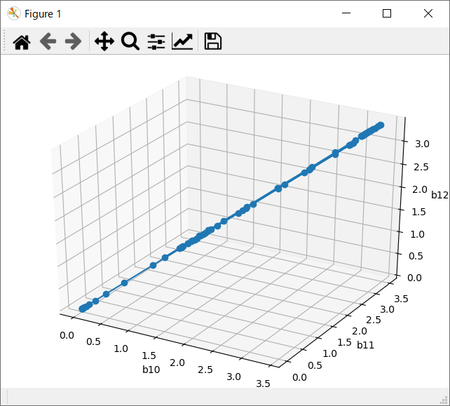450x406 pixels.
Task: Close the Figure 1 window
Action: (x=428, y=13)
